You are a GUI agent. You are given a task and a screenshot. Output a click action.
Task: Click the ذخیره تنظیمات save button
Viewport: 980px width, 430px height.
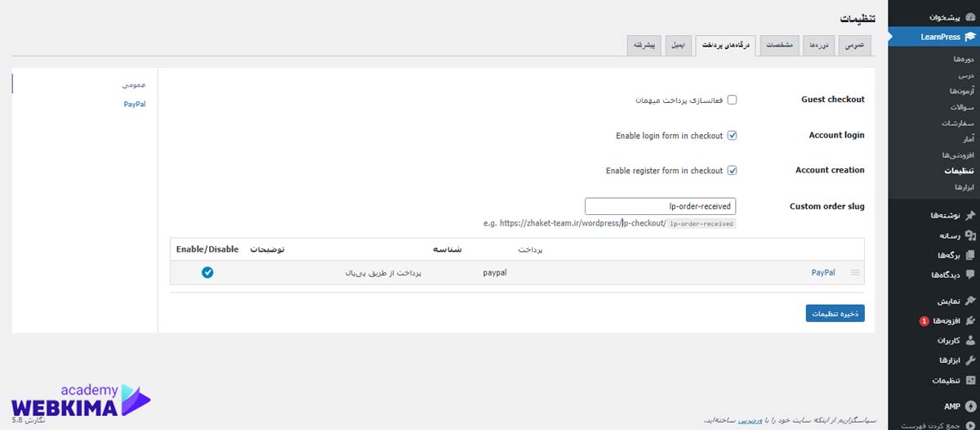click(x=835, y=313)
